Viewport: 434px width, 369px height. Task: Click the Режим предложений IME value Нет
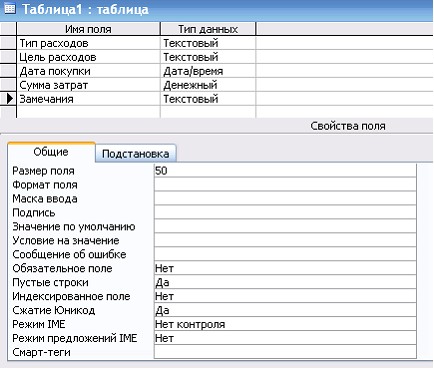pos(285,338)
